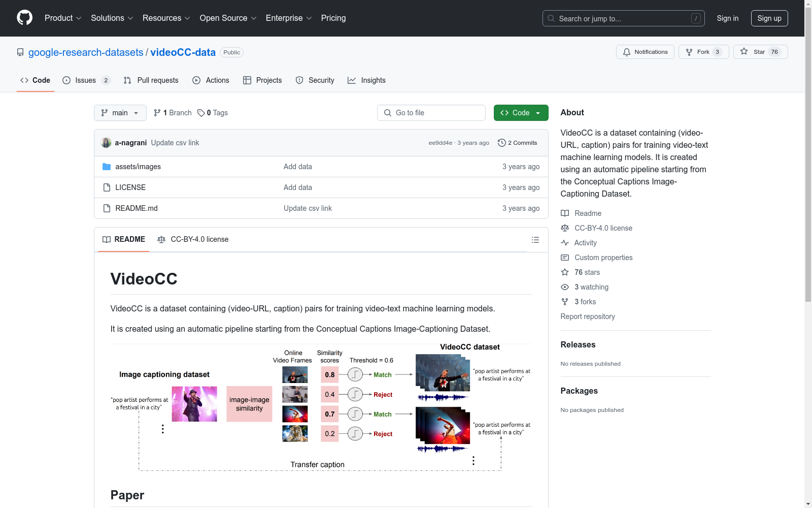Switch to the Pull requests tab
Viewport: 812px width, 508px height.
tap(151, 80)
